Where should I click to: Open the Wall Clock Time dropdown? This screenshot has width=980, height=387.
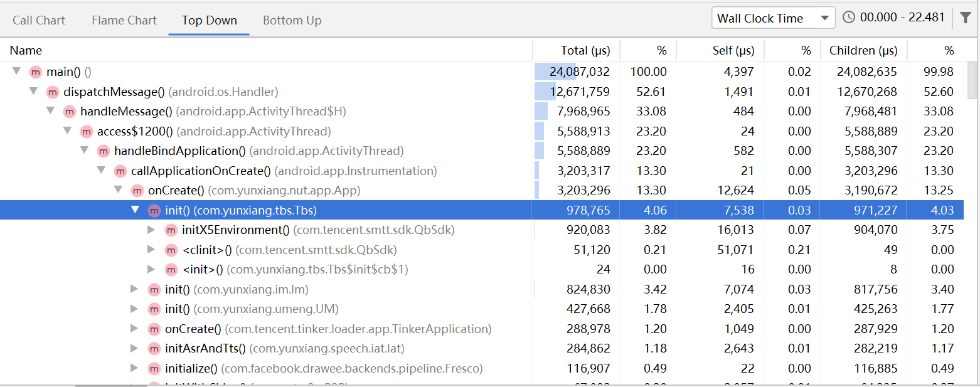tap(773, 18)
